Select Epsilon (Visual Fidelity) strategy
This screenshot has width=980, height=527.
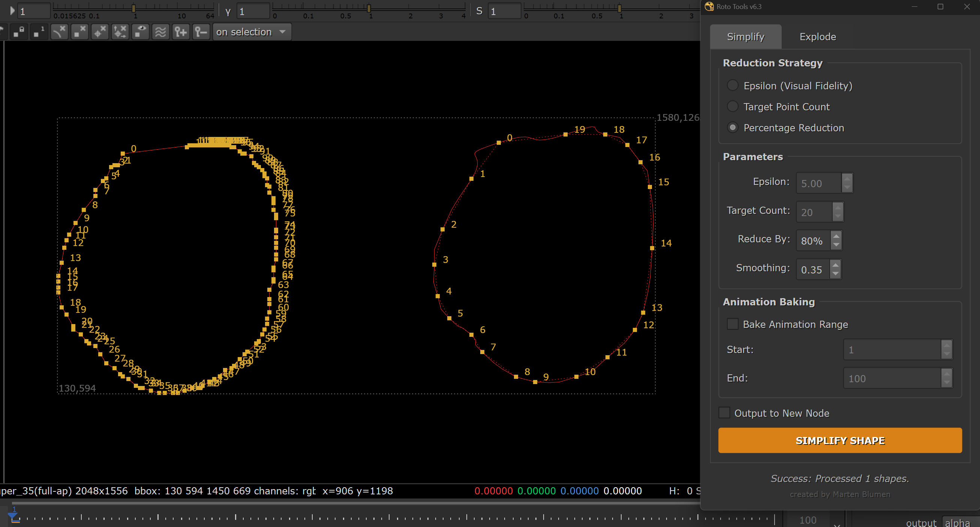pos(732,85)
